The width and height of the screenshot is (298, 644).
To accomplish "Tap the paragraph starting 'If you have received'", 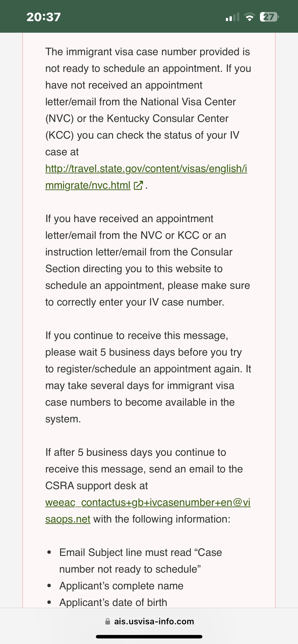I will [x=148, y=260].
